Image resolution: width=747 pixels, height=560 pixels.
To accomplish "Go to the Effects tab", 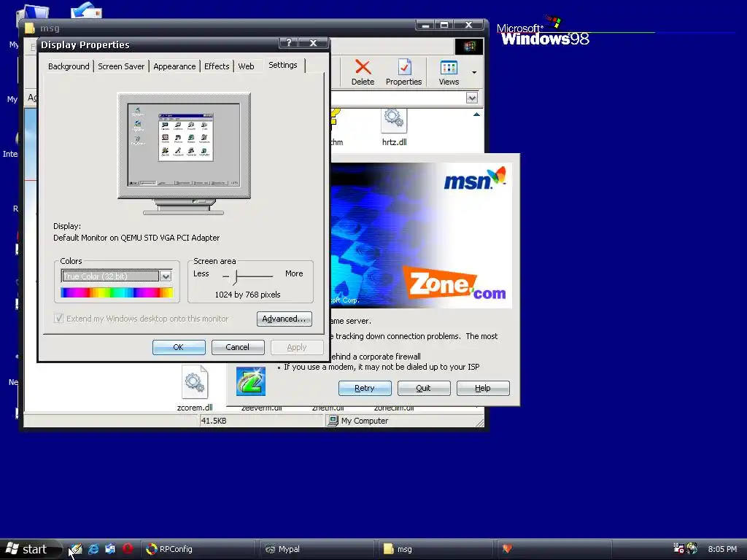I will click(x=217, y=66).
